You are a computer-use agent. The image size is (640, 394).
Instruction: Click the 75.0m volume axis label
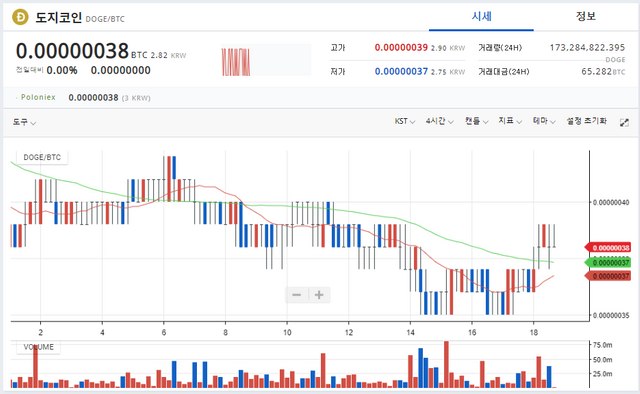coord(602,345)
